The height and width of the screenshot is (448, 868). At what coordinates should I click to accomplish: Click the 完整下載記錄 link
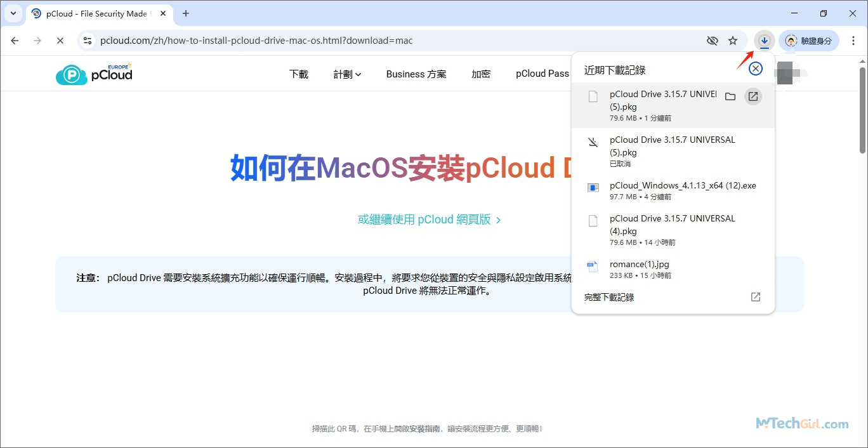tap(609, 297)
